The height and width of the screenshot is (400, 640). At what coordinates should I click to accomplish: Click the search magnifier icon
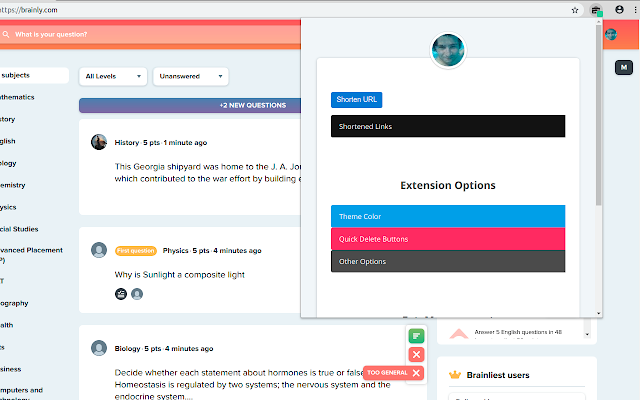(x=6, y=34)
